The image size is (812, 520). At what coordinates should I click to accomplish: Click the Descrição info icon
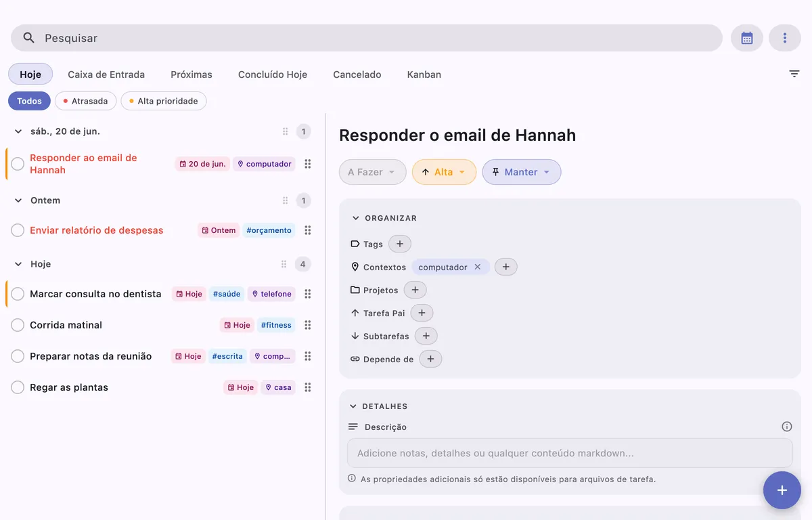coord(787,427)
